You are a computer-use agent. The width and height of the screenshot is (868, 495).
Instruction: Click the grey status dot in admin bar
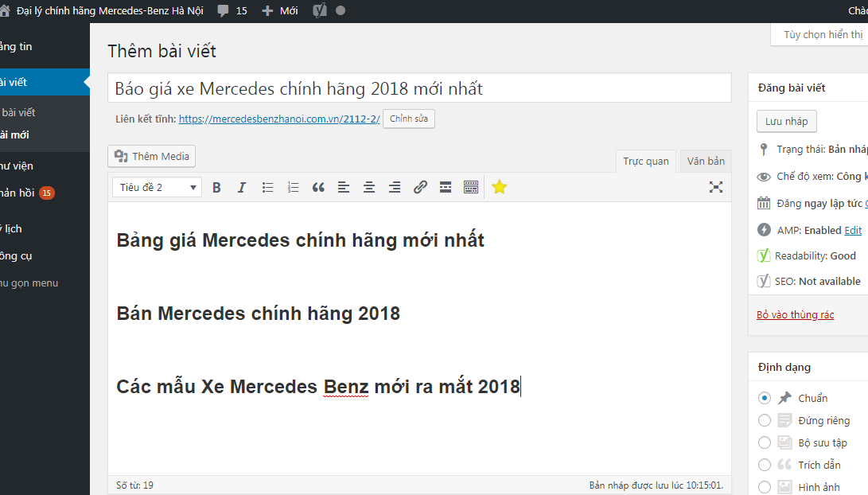[341, 10]
